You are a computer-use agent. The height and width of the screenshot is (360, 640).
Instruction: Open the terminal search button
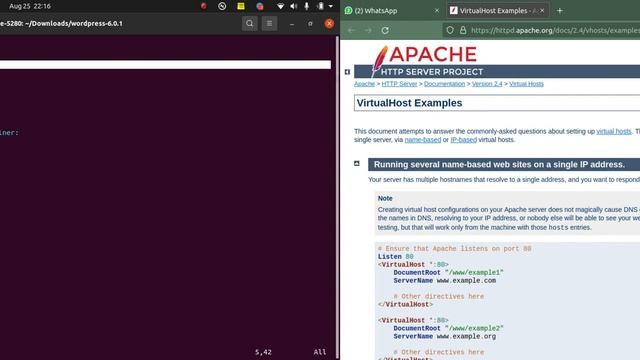coord(249,24)
